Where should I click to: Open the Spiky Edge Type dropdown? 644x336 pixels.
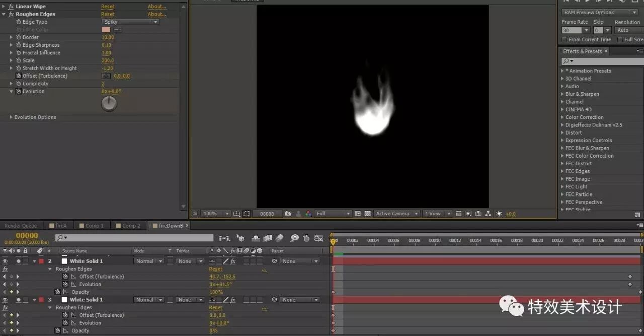(x=130, y=22)
